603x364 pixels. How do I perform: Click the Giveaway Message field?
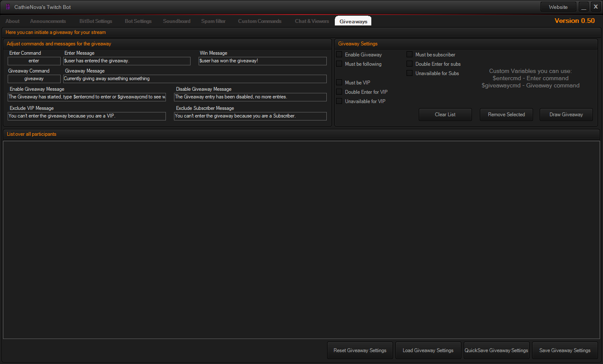(x=195, y=79)
